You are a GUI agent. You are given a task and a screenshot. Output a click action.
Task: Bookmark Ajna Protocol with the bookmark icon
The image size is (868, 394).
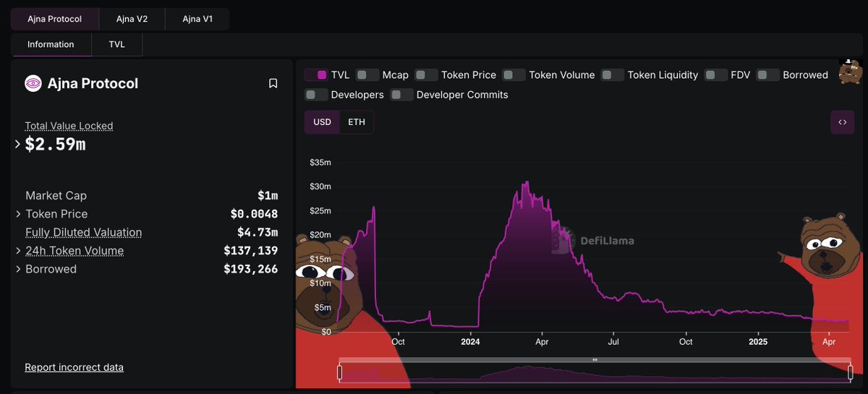click(273, 84)
